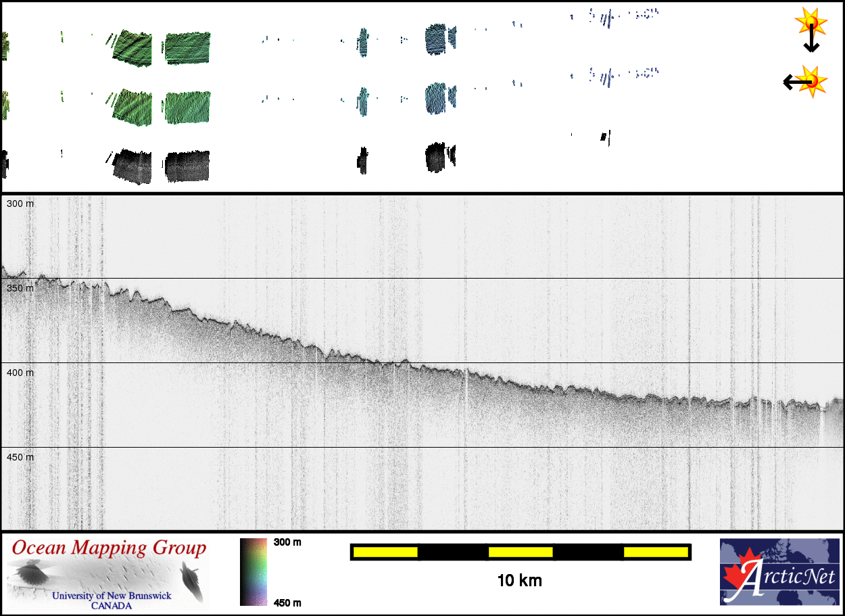Click the 400 m depth axis label
The image size is (845, 616).
(20, 373)
